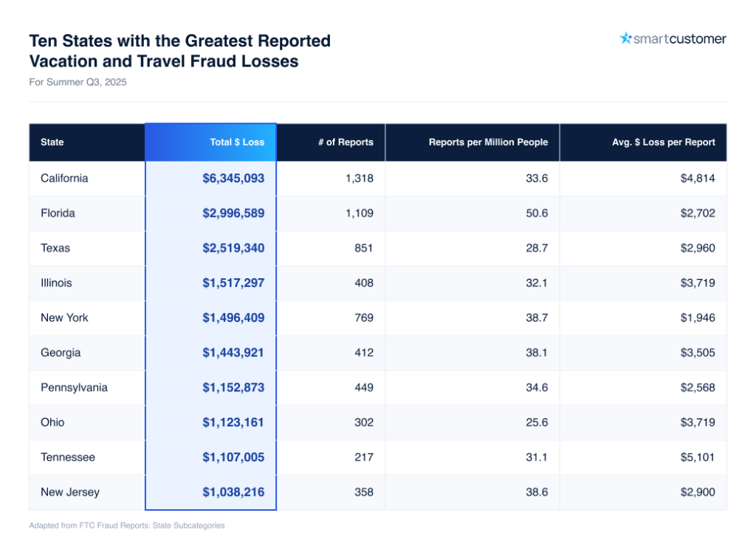
Task: Click the 25.6 reports per million value
Action: (x=537, y=422)
